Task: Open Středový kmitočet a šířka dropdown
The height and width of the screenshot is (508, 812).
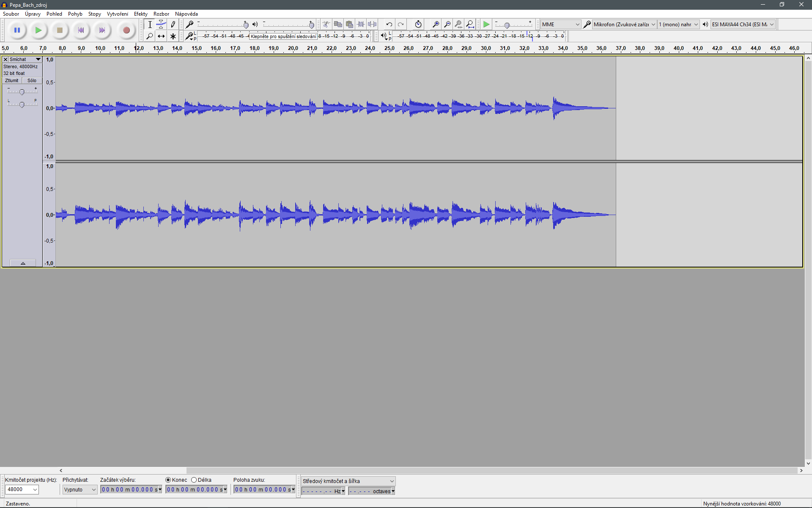Action: pyautogui.click(x=348, y=481)
